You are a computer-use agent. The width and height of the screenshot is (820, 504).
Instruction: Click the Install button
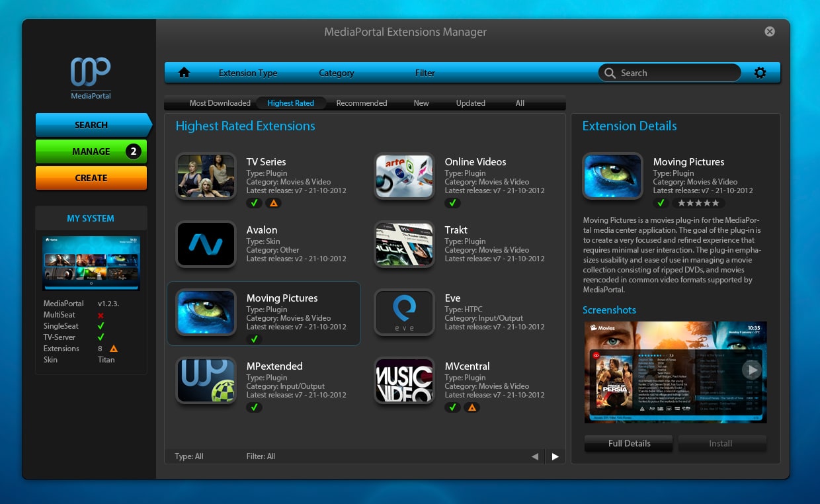721,444
